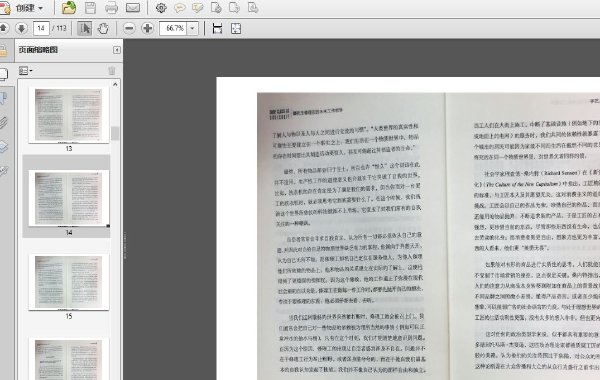Collapse the 页面缩略图 panel with its arrow

[117, 50]
